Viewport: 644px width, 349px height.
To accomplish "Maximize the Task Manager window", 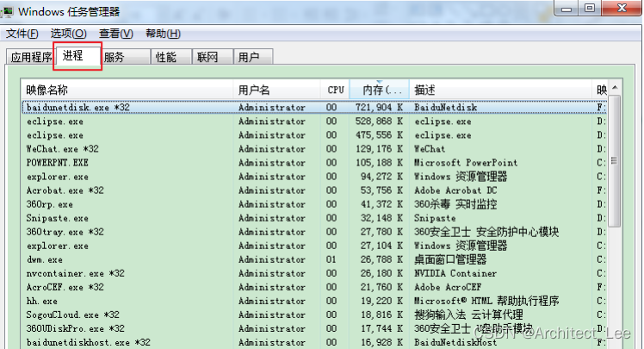I will click(x=590, y=8).
